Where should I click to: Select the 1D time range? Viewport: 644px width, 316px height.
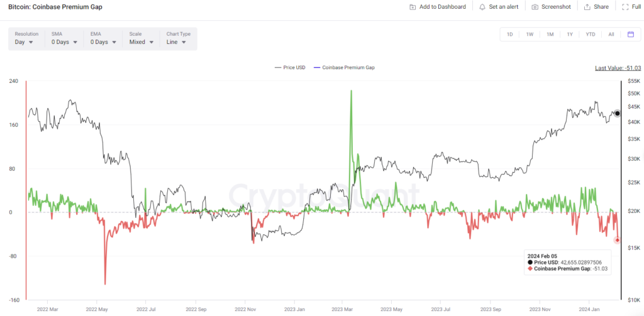pyautogui.click(x=509, y=35)
